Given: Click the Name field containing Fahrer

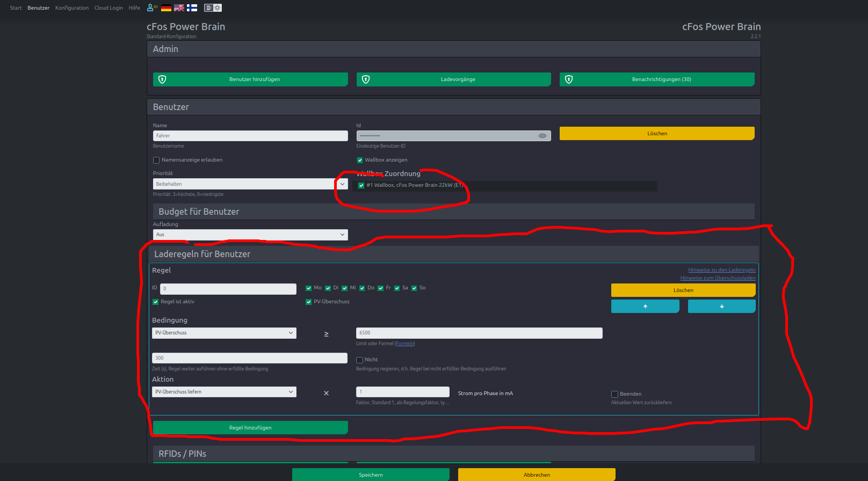Looking at the screenshot, I should click(250, 136).
